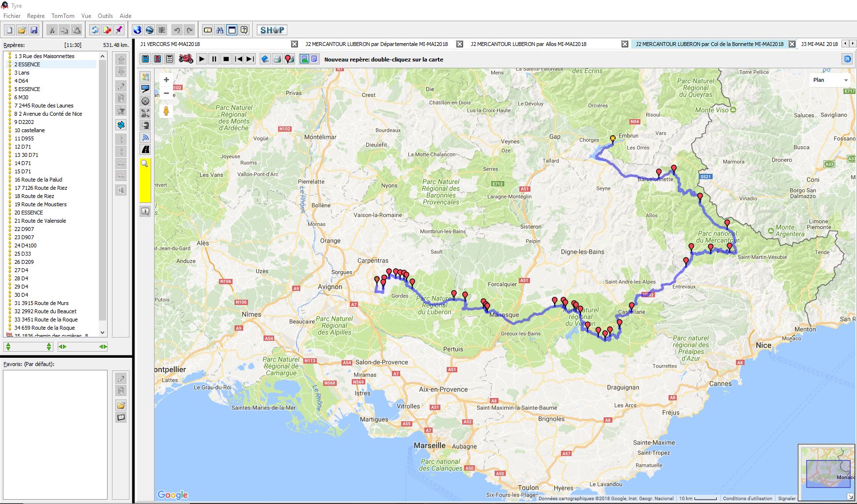Open the Plan map type dropdown

pyautogui.click(x=830, y=80)
